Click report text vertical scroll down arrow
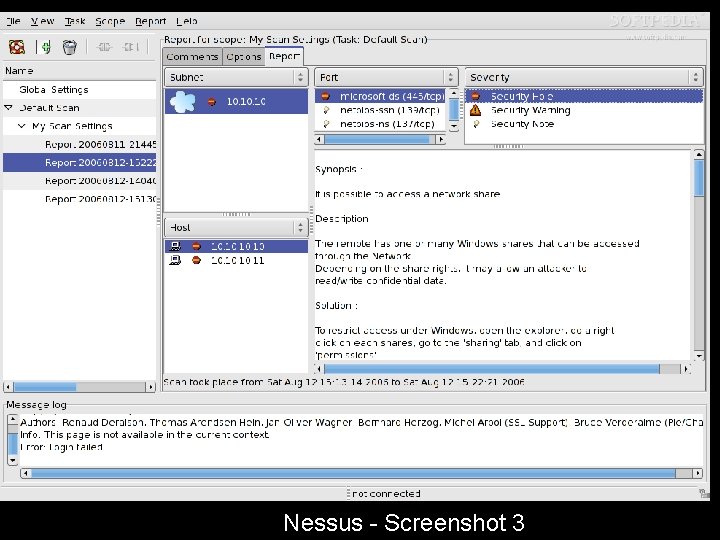 (698, 356)
